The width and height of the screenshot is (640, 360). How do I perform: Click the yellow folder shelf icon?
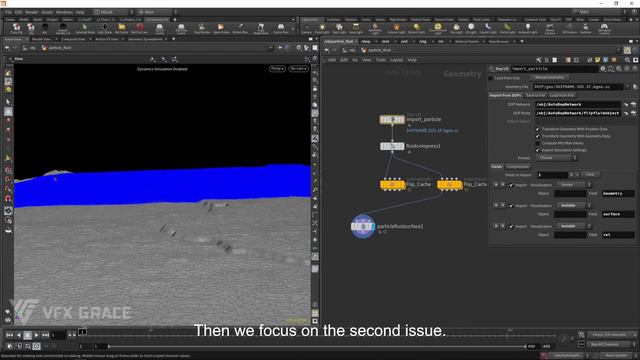(x=122, y=28)
